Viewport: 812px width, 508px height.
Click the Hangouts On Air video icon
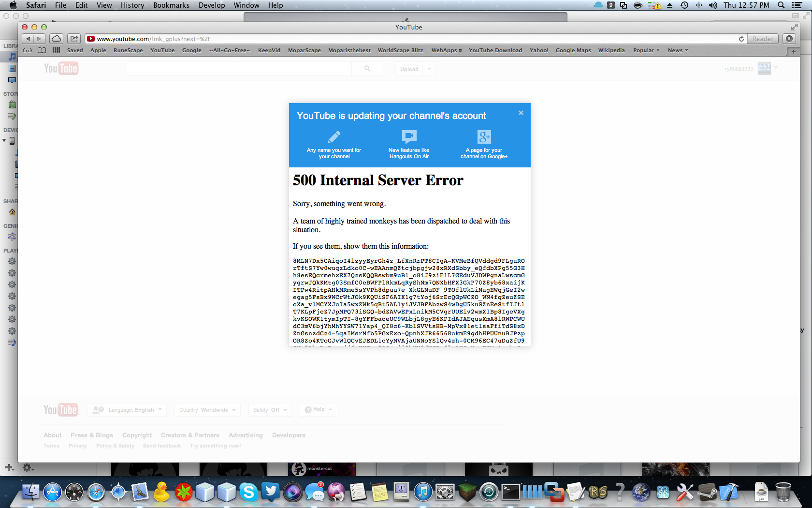point(409,136)
